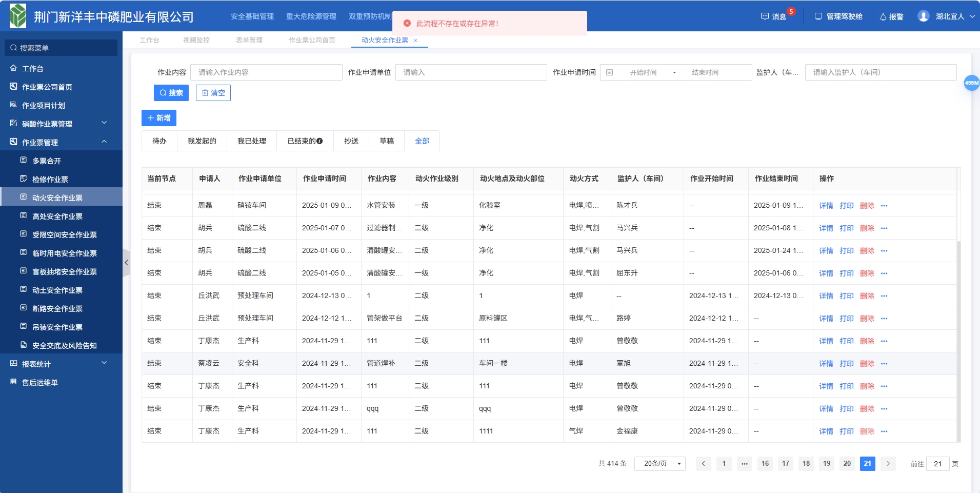Open 安全交底及风险告知 menu item
This screenshot has width=980, height=493.
(61, 345)
